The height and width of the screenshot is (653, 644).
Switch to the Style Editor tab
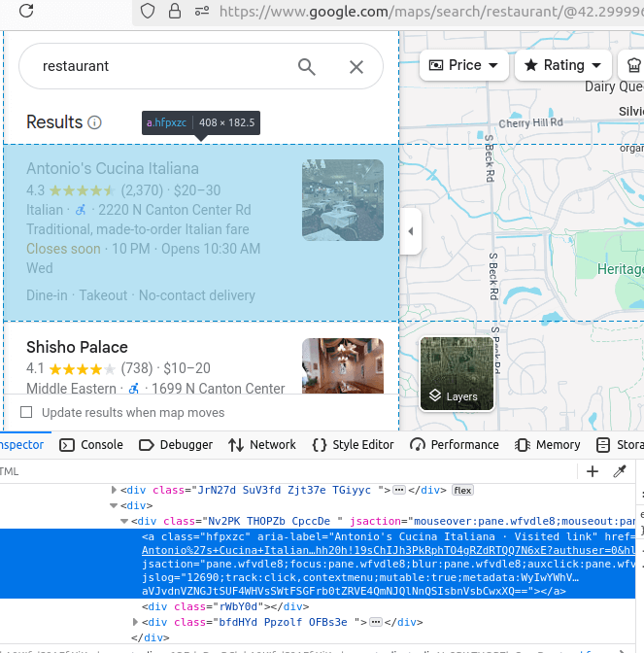click(x=353, y=445)
